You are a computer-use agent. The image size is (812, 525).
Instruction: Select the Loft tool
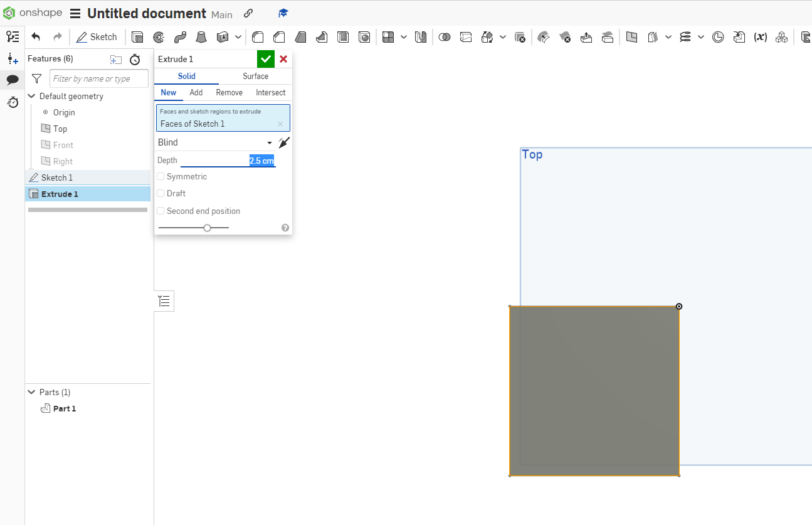pyautogui.click(x=201, y=37)
